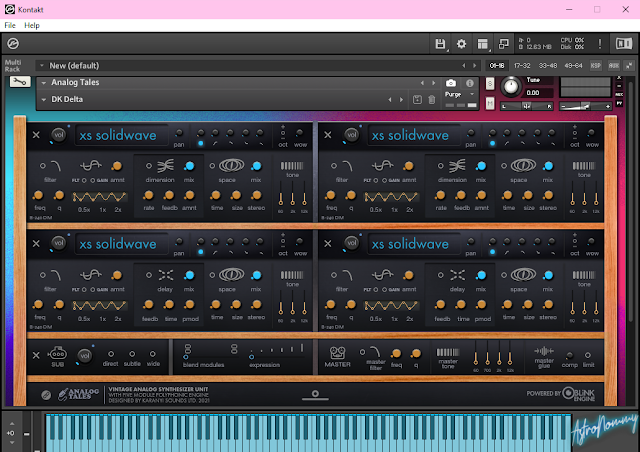
Task: Open the New (default) multi dropdown
Action: coord(42,65)
